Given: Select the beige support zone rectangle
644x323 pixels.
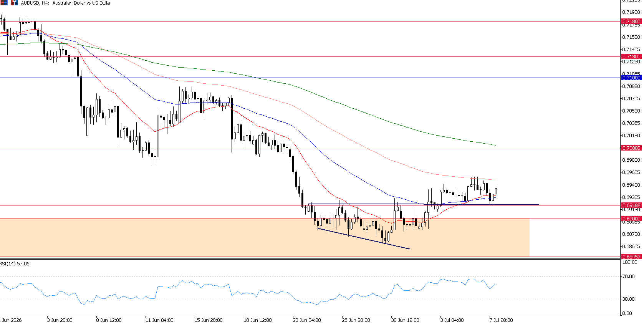Looking at the screenshot, I should 265,237.
